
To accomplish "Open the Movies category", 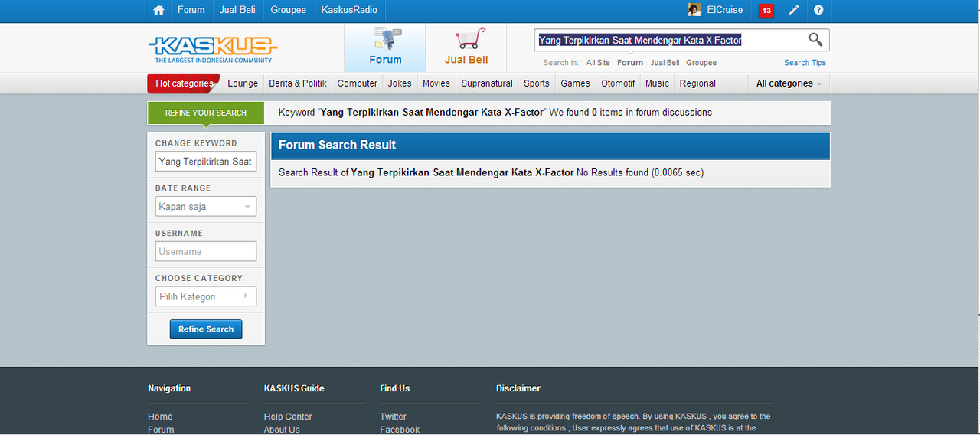I will [436, 83].
